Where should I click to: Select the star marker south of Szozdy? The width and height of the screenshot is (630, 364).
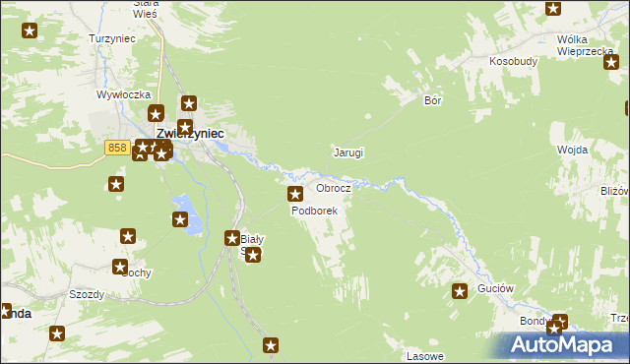tap(57, 334)
